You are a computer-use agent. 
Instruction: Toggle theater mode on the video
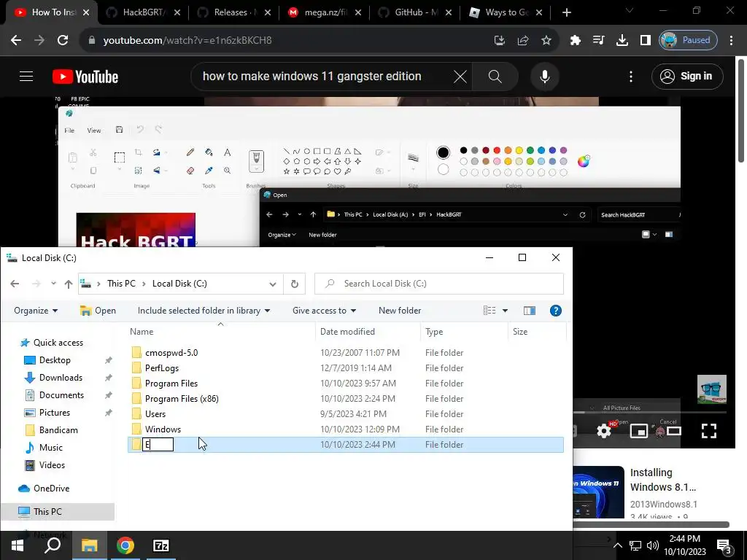(x=673, y=431)
